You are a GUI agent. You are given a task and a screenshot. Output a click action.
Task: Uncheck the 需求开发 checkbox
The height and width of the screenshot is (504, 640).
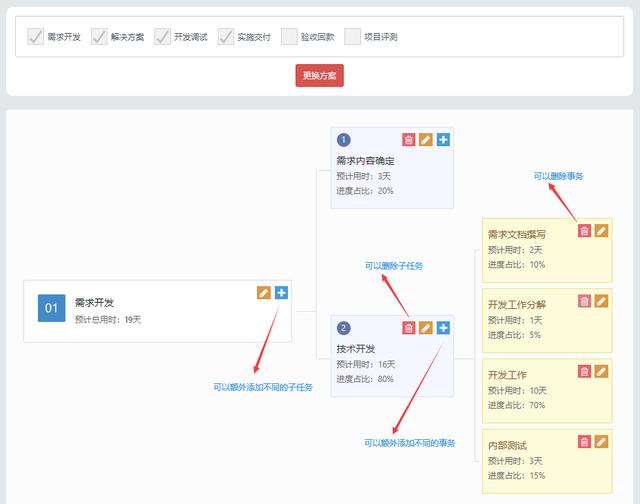[36, 37]
